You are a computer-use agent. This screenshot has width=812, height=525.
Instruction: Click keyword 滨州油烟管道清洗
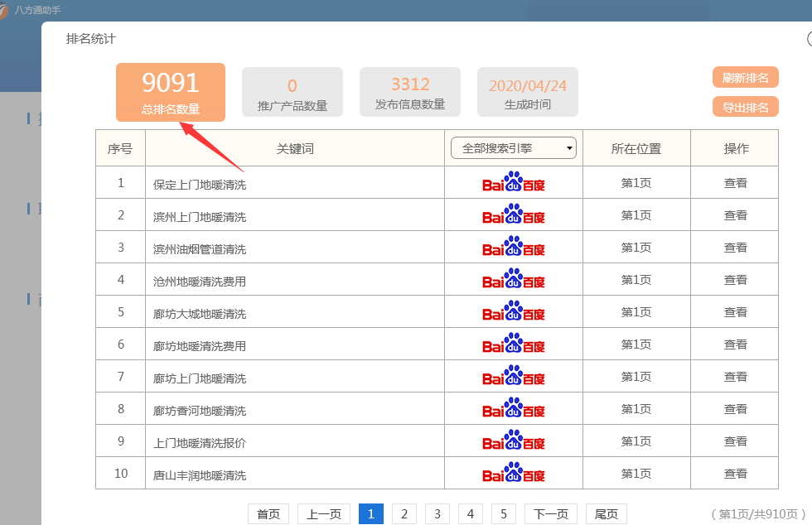[x=200, y=249]
